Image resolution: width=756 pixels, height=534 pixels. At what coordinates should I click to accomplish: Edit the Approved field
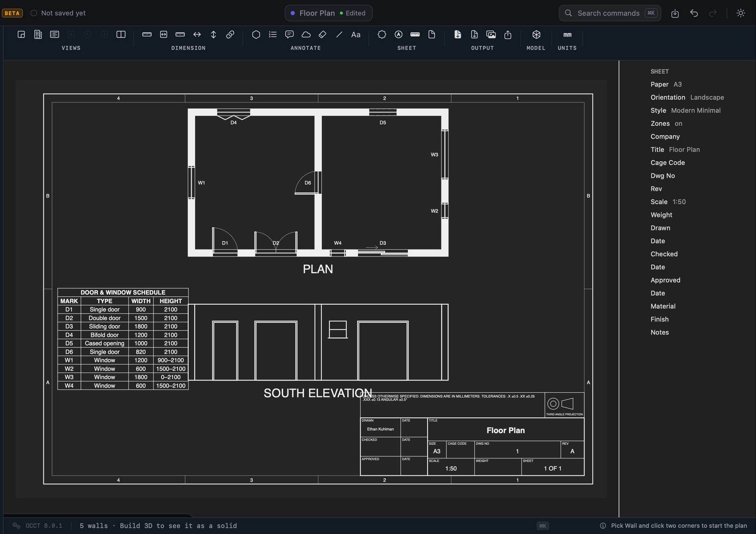coord(665,280)
